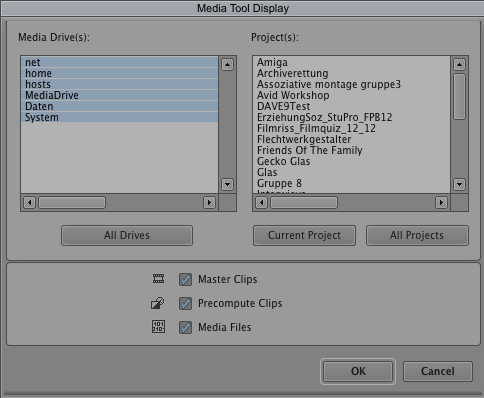Click the Master Clips filmstrip icon
The image size is (484, 398).
tap(158, 279)
